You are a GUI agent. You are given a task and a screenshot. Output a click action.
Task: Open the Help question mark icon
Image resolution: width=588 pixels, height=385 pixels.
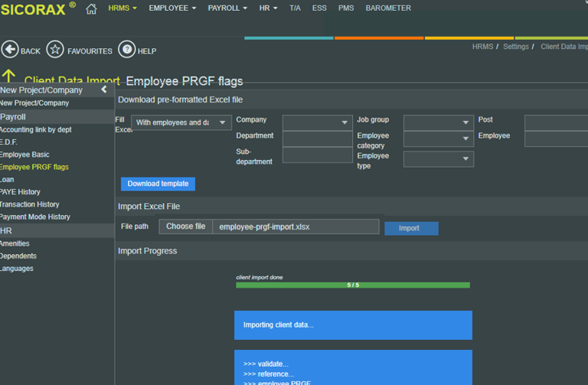click(126, 50)
